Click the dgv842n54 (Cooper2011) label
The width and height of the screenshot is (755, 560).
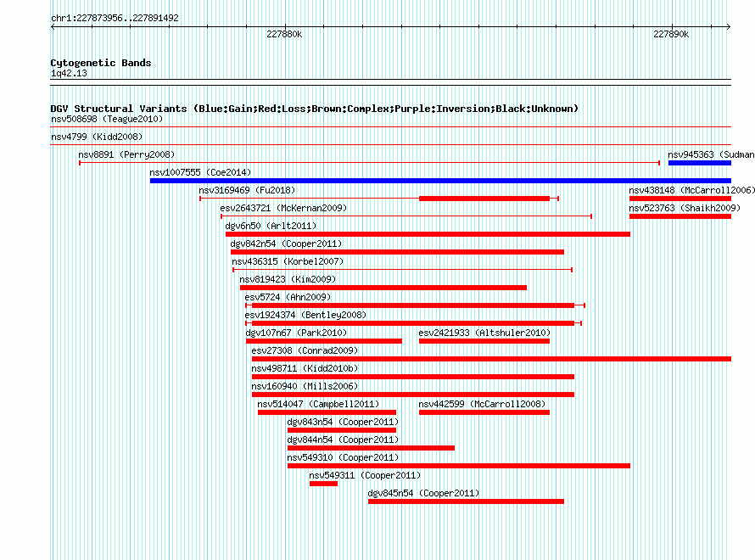[x=286, y=244]
